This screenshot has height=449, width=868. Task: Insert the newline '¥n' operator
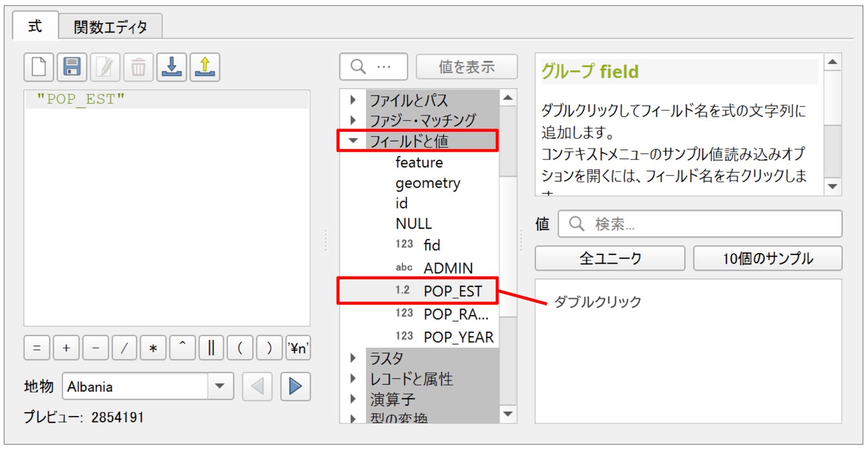point(298,348)
